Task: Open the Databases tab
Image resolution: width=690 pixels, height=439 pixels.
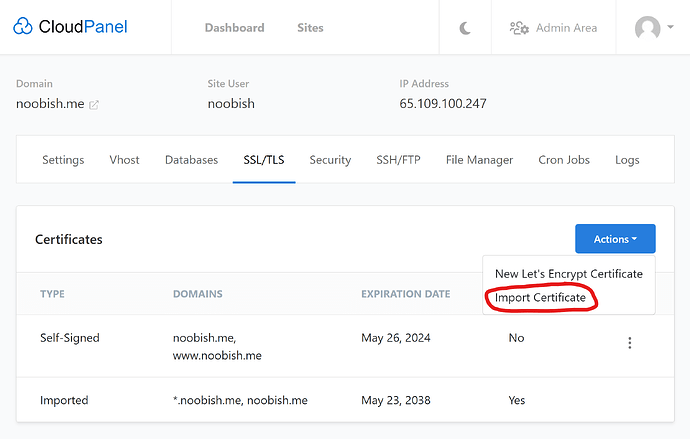Action: [191, 160]
